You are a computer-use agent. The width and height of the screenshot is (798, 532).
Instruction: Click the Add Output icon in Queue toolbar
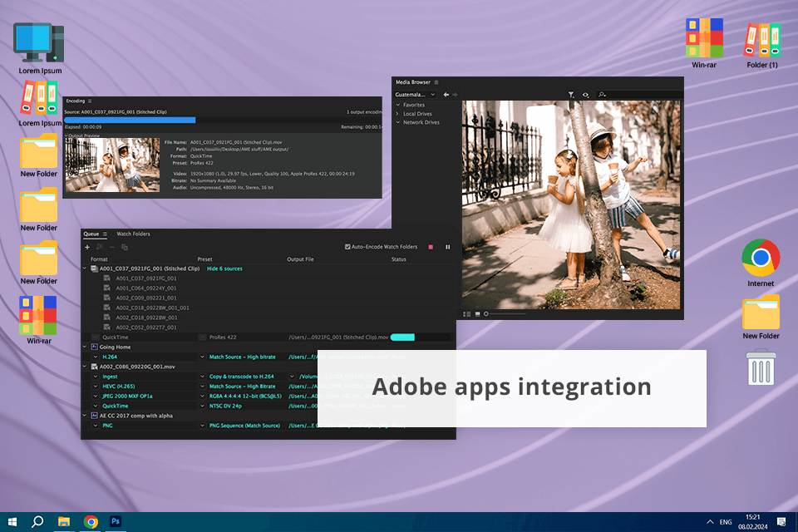pyautogui.click(x=99, y=247)
